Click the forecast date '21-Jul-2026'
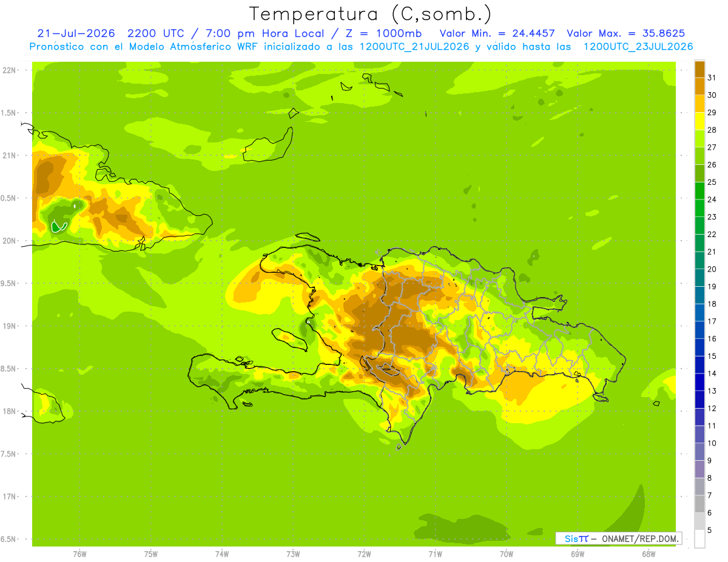This screenshot has height=562, width=728. click(76, 33)
